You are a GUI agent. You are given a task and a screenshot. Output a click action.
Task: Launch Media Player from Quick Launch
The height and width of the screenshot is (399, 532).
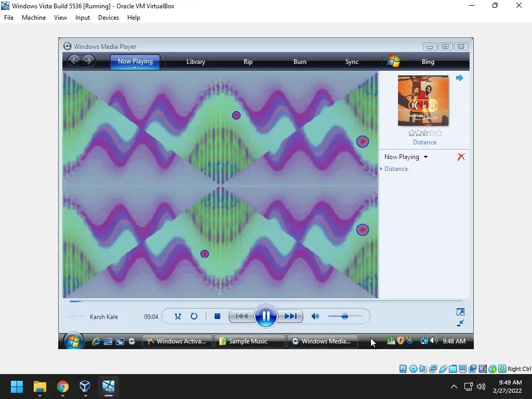point(132,341)
